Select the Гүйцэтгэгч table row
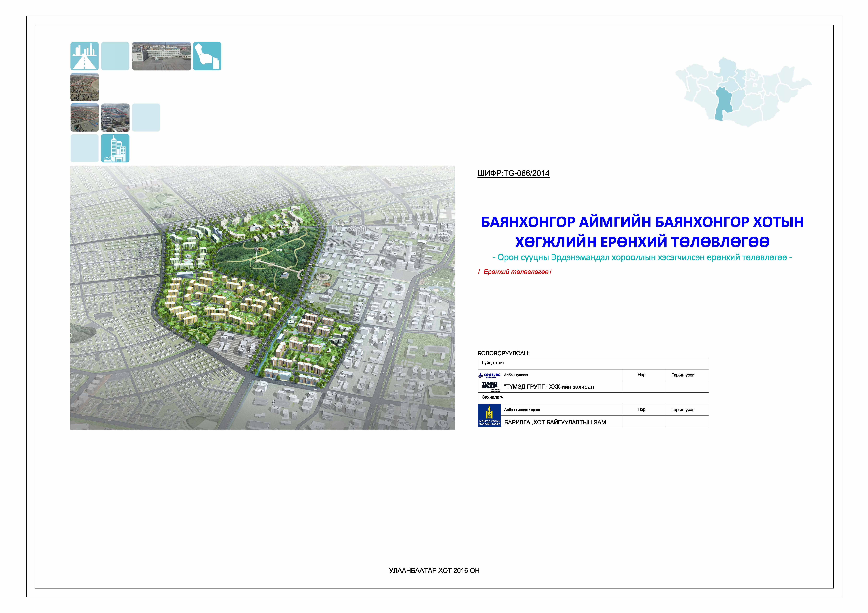The width and height of the screenshot is (868, 613). [593, 364]
